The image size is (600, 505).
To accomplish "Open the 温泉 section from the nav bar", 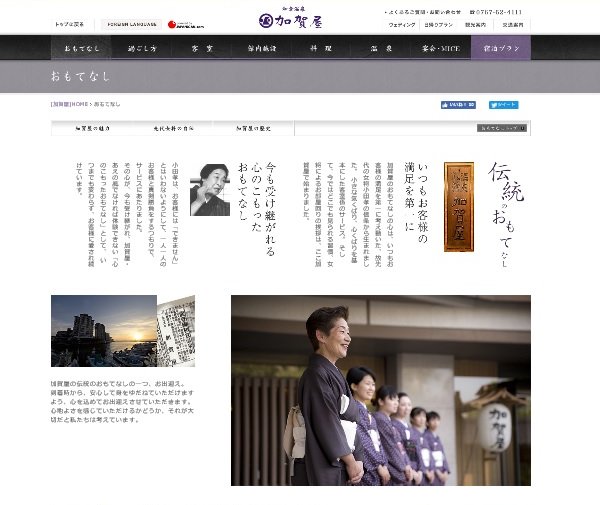I will click(382, 48).
